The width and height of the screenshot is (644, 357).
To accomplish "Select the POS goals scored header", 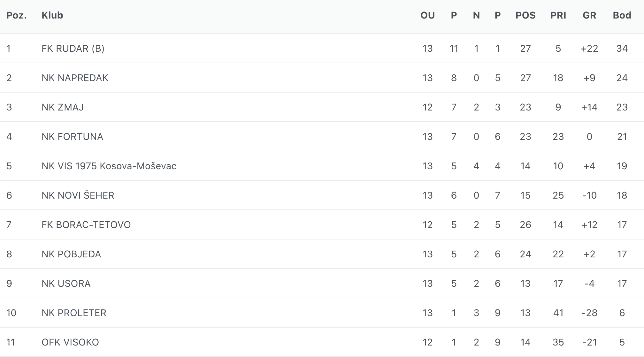I will click(525, 15).
